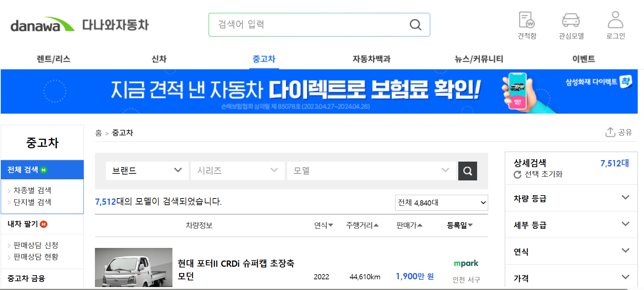Select 전체 검색 in sidebar

pos(42,170)
